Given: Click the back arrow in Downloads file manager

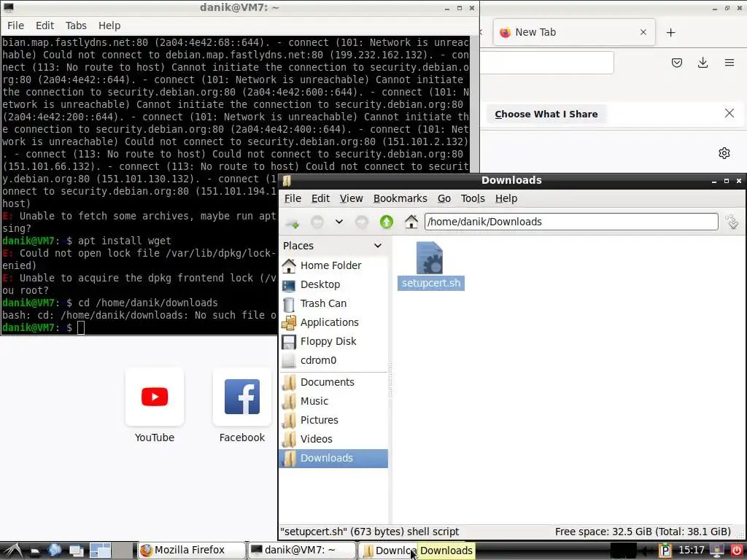Looking at the screenshot, I should pyautogui.click(x=317, y=222).
